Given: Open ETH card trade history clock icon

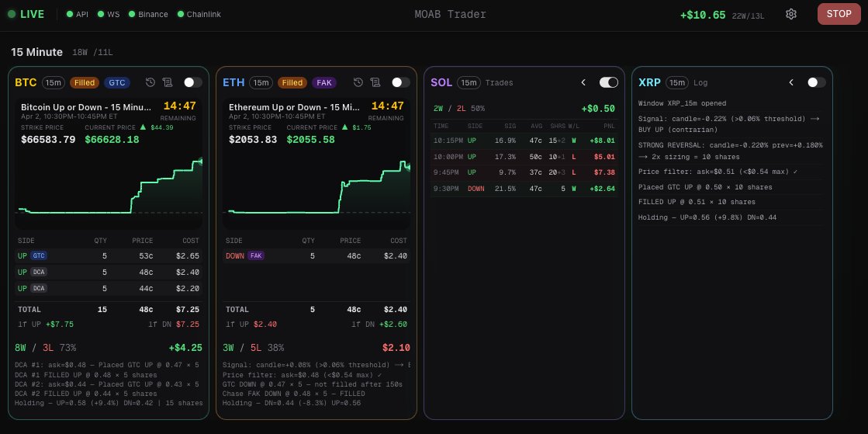Looking at the screenshot, I should [x=358, y=82].
